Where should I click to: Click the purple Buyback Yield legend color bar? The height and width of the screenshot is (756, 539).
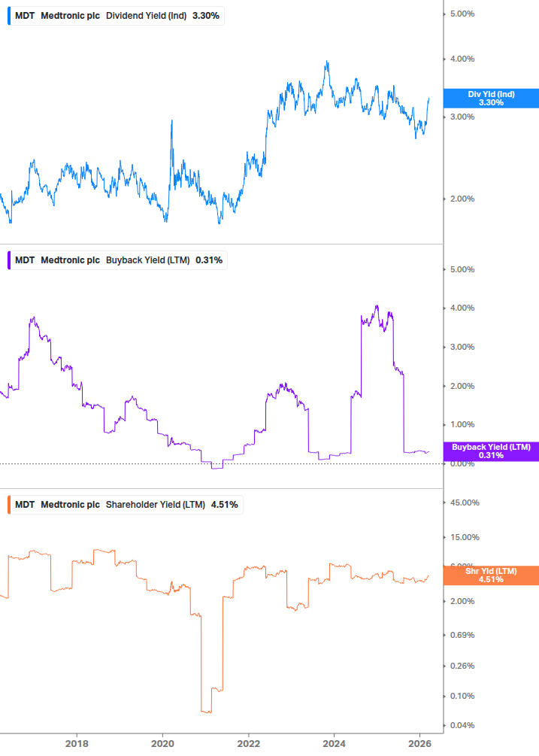[9, 260]
